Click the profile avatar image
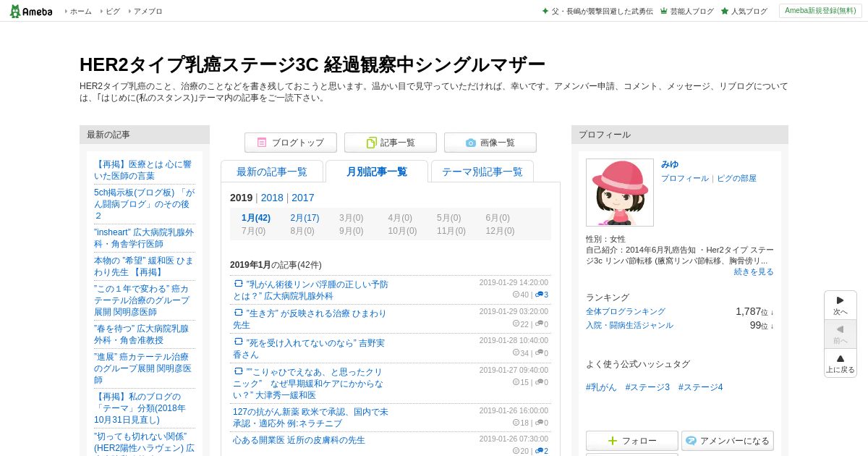 click(x=620, y=193)
